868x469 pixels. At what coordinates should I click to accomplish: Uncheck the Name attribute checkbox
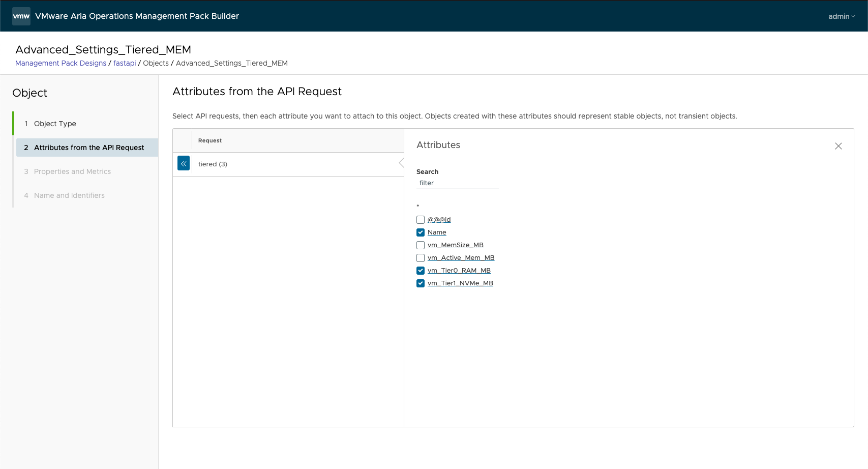pos(421,232)
